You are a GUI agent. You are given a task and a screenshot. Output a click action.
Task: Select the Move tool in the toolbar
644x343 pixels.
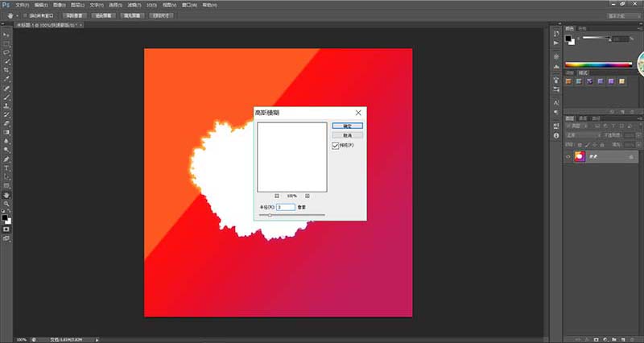[x=6, y=35]
